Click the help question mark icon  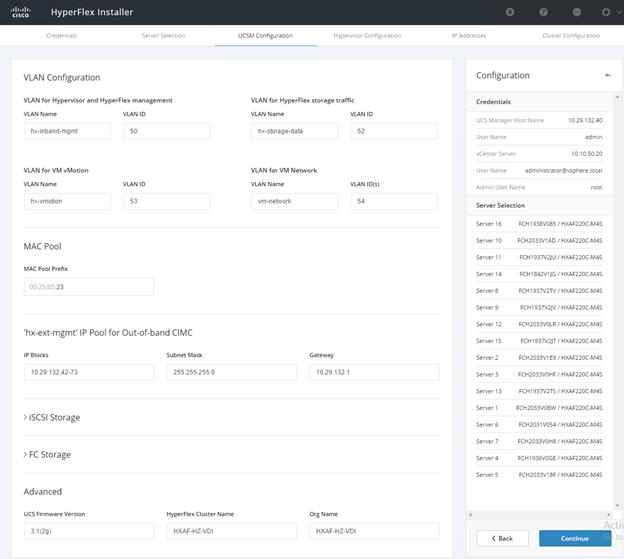[x=543, y=12]
